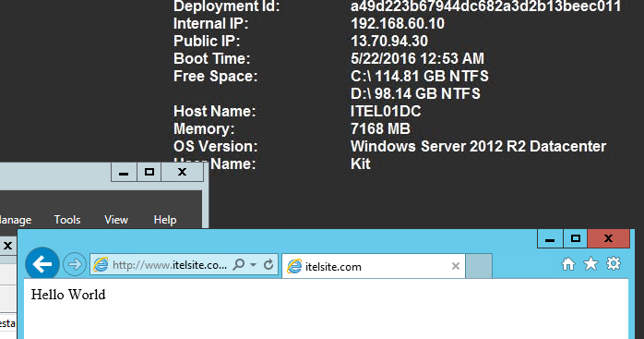This screenshot has height=339, width=644.
Task: Open a new blank tab
Action: click(x=479, y=266)
